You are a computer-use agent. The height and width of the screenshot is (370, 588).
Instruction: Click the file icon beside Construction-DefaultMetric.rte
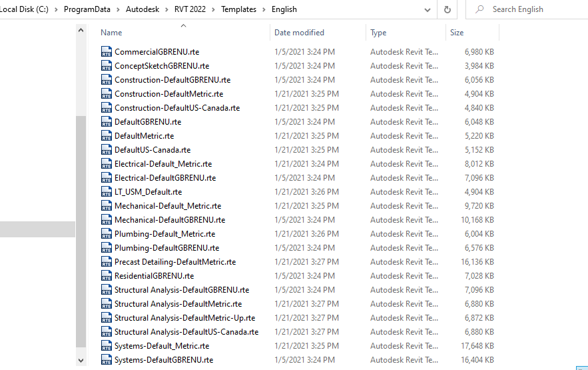coord(107,94)
